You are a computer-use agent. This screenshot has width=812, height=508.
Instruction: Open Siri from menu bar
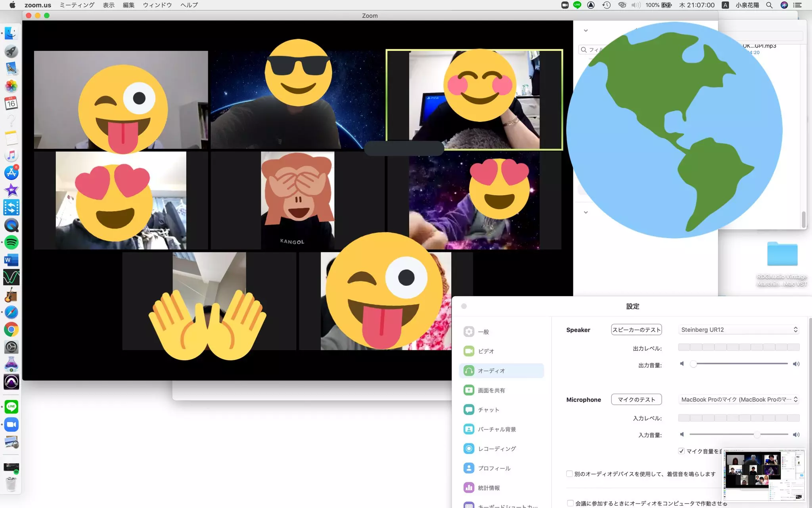[x=784, y=5]
